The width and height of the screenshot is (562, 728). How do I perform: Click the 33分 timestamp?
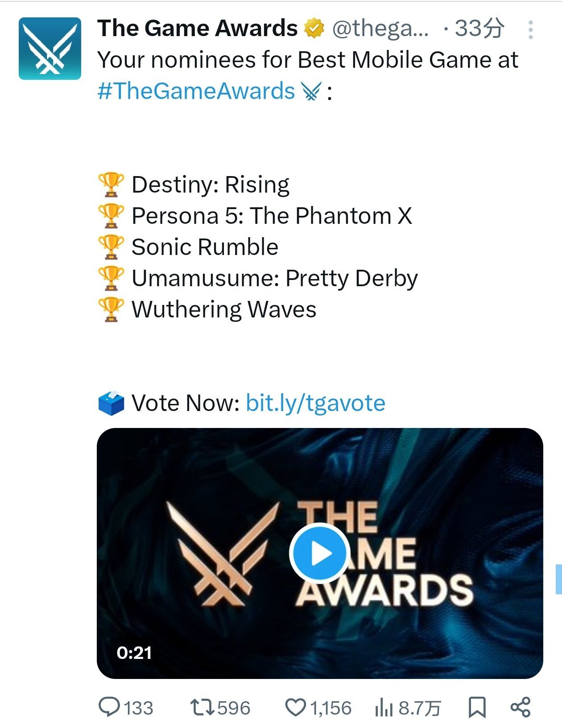tap(479, 29)
